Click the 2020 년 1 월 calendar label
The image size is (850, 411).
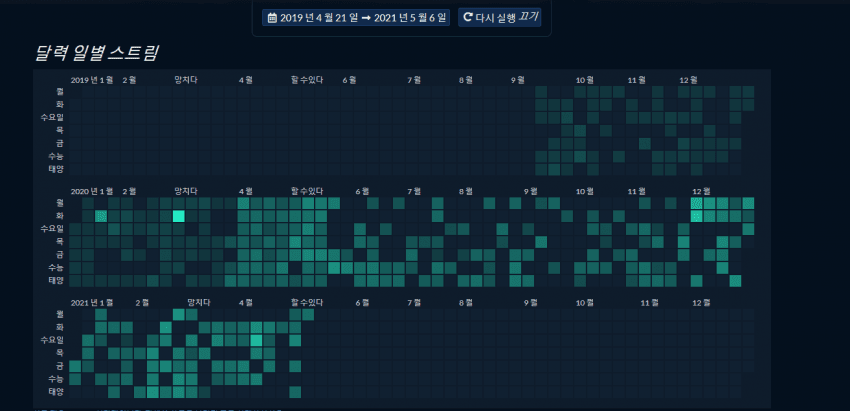coord(92,191)
